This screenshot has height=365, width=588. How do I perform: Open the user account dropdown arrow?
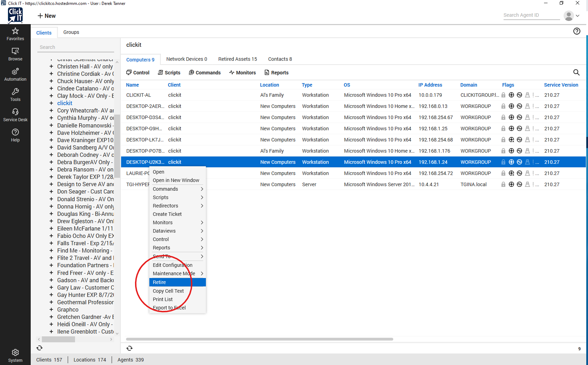[x=578, y=16]
